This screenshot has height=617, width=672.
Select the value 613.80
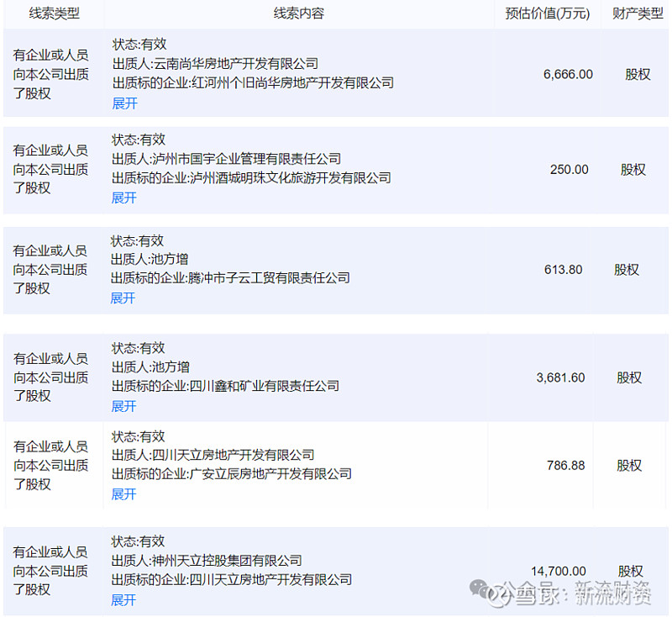(x=563, y=270)
